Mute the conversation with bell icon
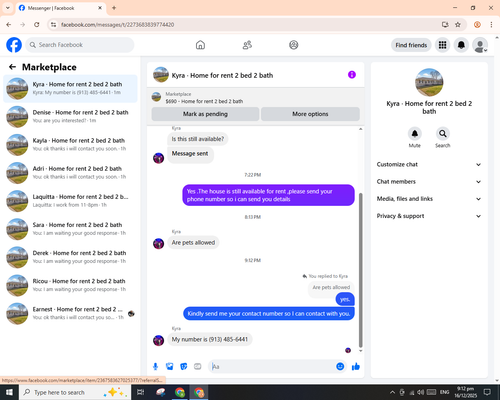 pyautogui.click(x=415, y=134)
